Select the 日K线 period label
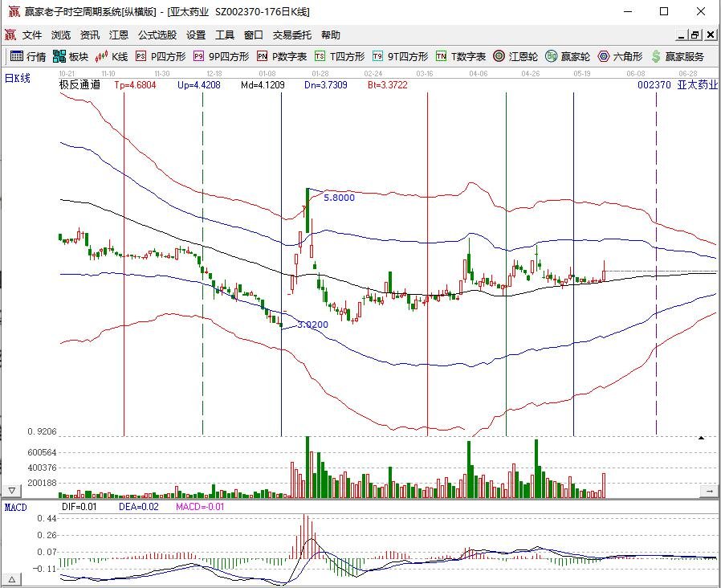The width and height of the screenshot is (721, 588). (18, 78)
